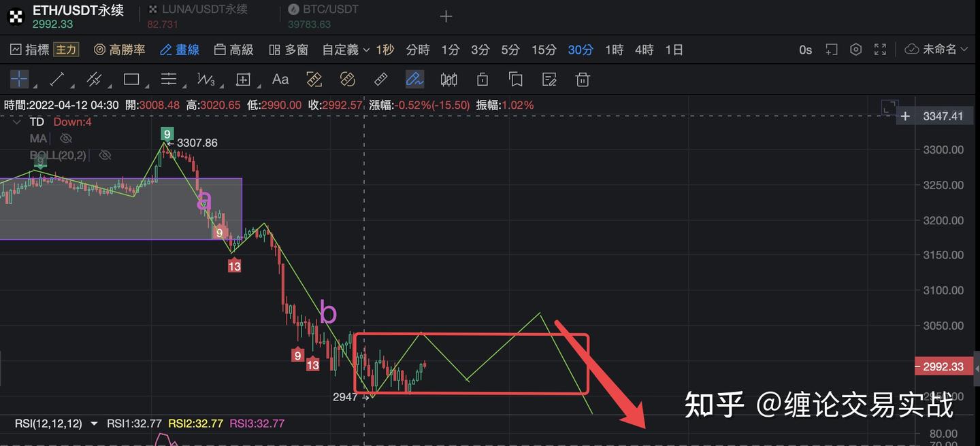Switch chart to 1日 timeframe

[x=674, y=49]
